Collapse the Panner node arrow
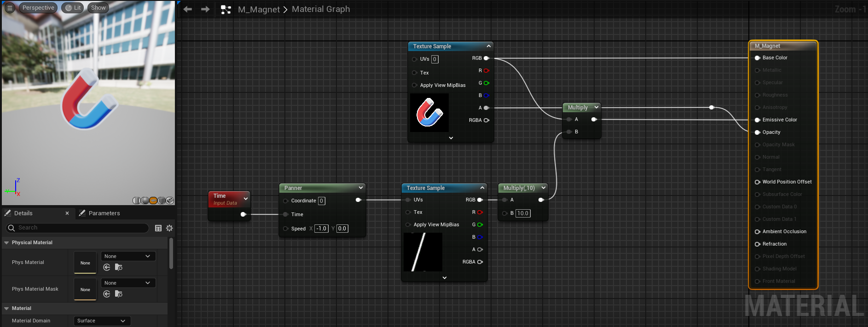 [360, 188]
